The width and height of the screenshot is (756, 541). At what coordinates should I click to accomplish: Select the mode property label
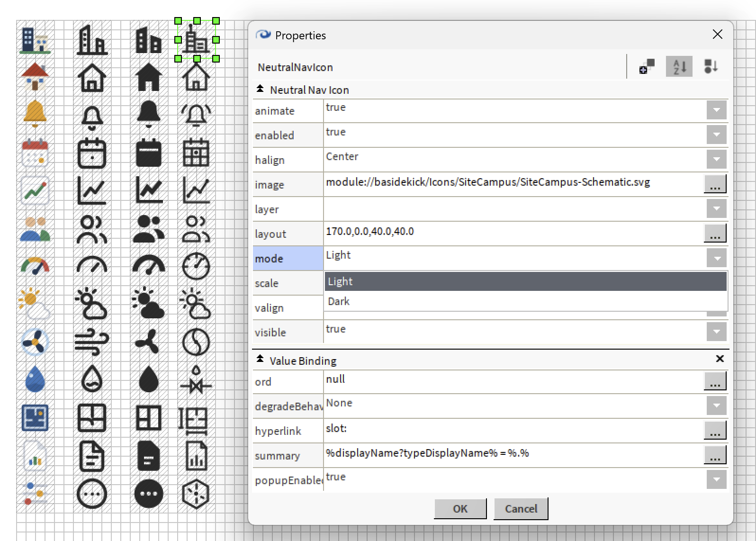pyautogui.click(x=288, y=258)
